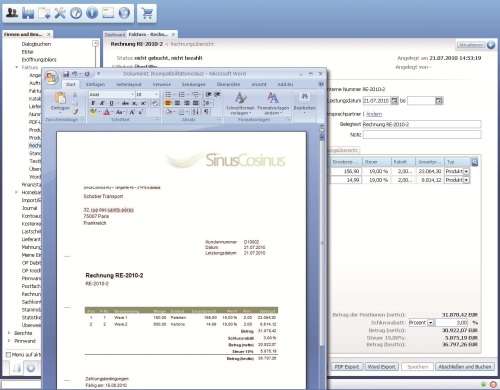Viewport: 500px width, 390px height.
Task: Click the globe icon in top toolbar
Action: point(124,13)
